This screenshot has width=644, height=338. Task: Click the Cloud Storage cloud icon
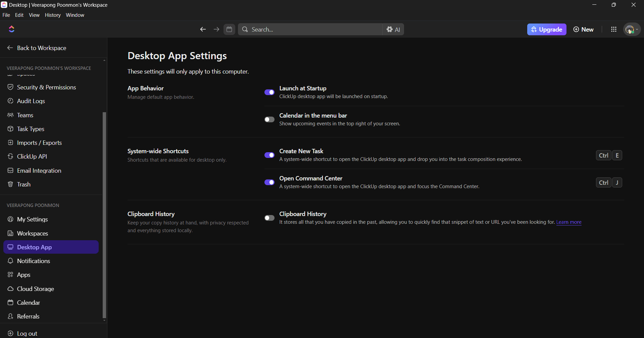pyautogui.click(x=10, y=289)
